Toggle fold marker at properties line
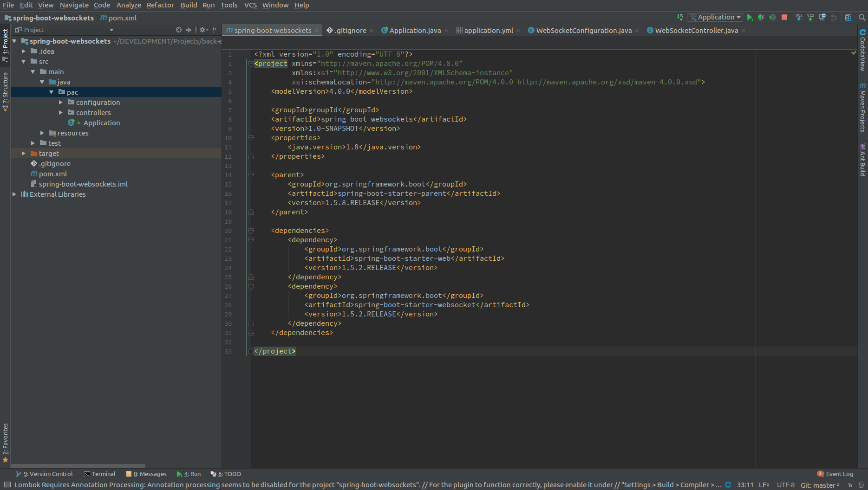 point(251,138)
